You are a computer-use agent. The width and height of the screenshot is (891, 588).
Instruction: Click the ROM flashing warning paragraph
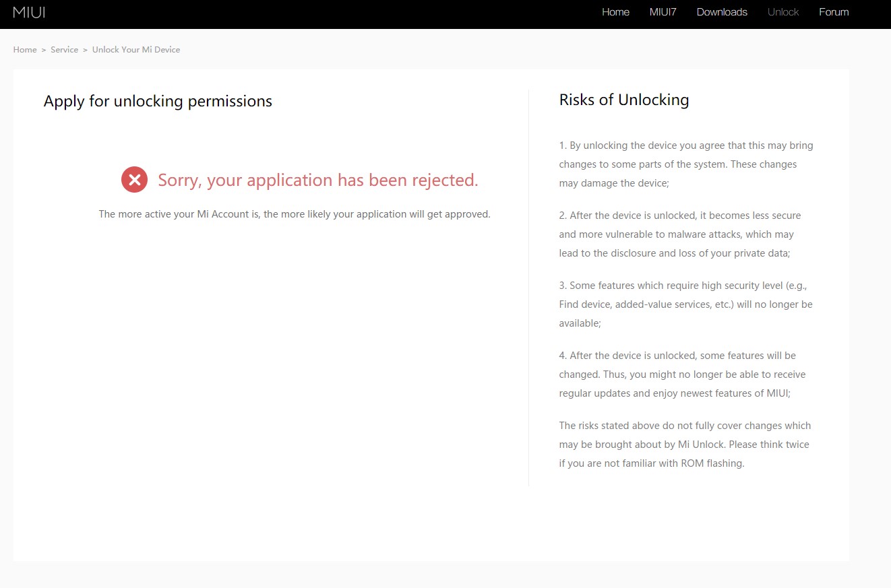[684, 445]
